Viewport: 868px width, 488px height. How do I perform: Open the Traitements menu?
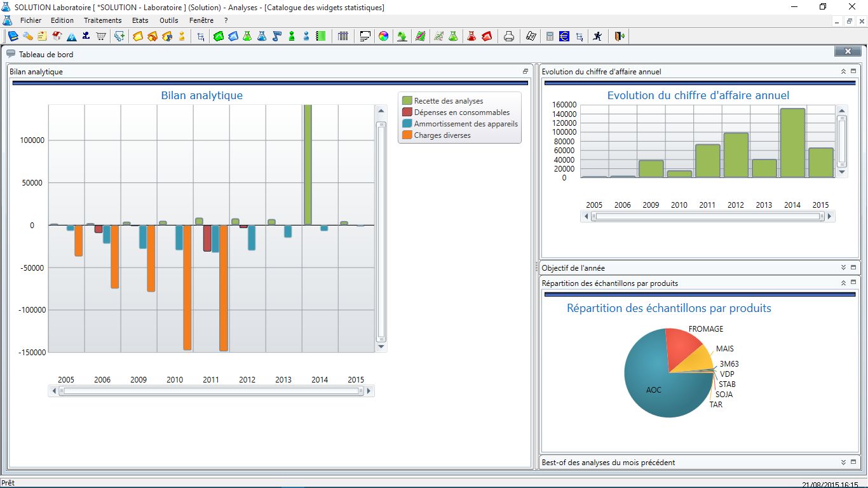[x=103, y=20]
